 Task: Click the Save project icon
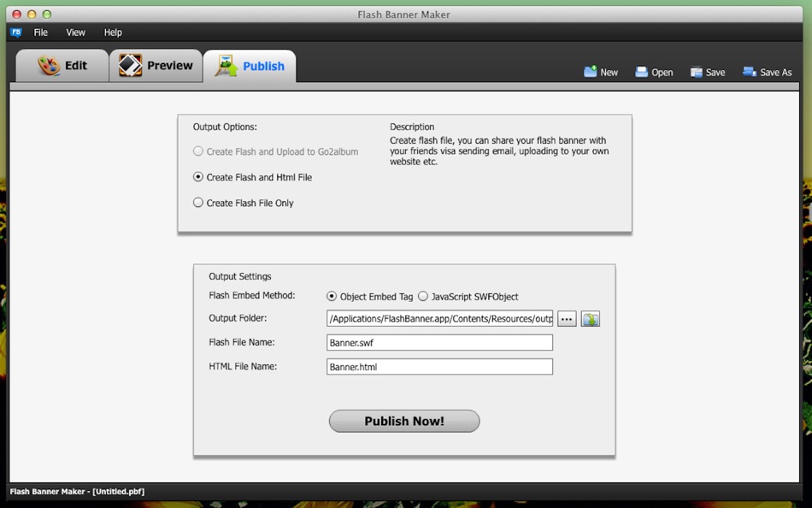coord(696,72)
